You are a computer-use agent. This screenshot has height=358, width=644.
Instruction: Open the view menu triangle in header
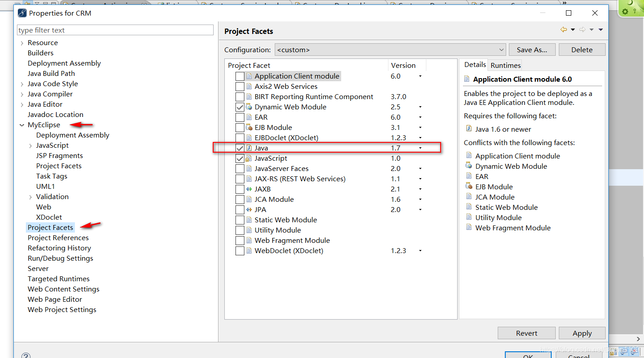click(601, 29)
